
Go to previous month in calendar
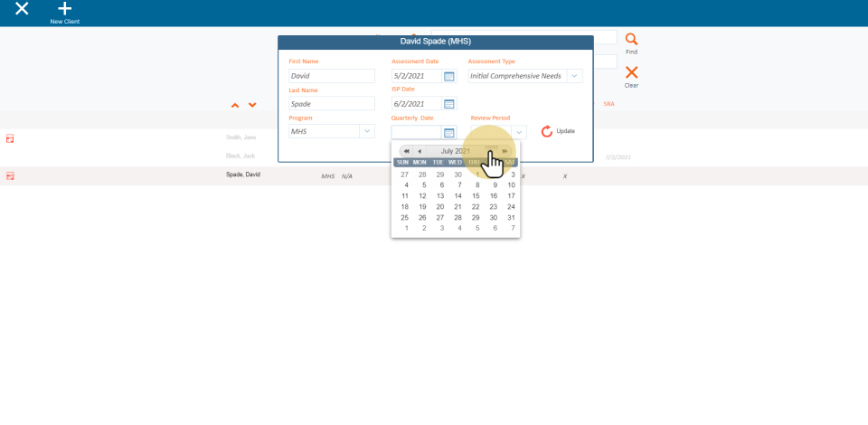(x=419, y=151)
